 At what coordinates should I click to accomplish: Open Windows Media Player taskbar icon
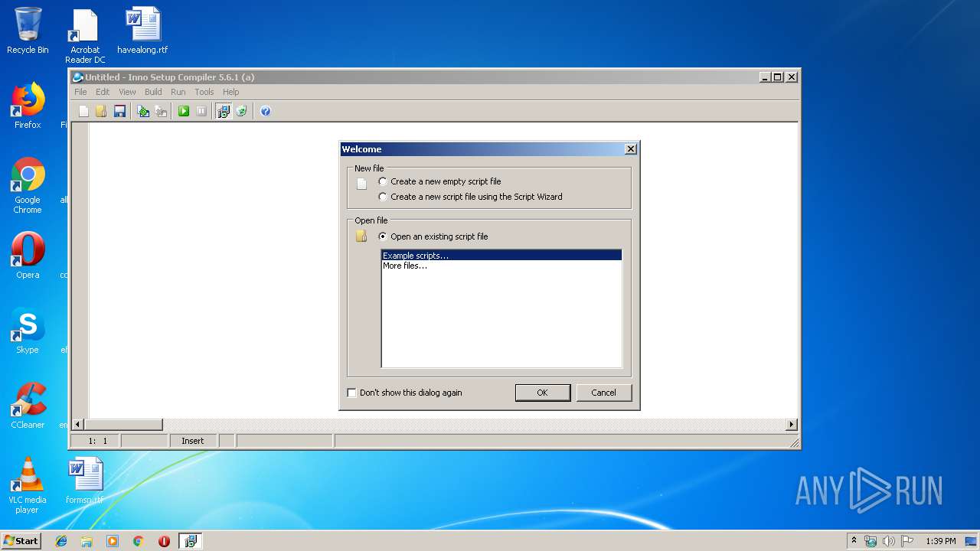pyautogui.click(x=113, y=541)
